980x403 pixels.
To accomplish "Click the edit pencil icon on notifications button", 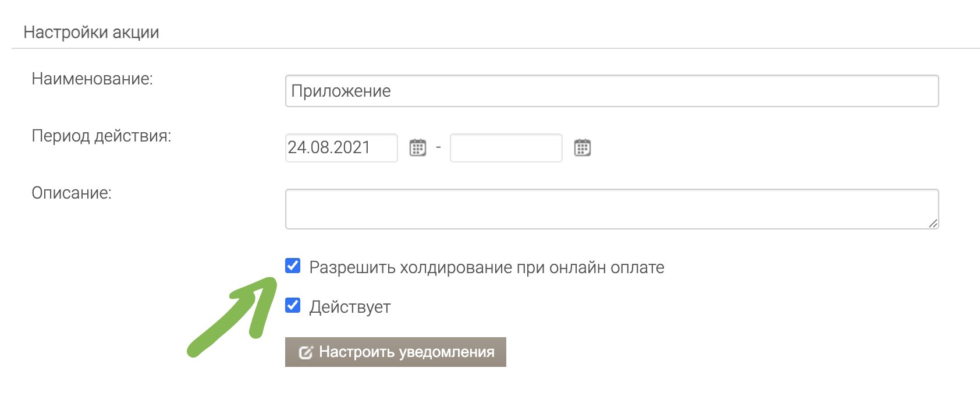I will click(306, 352).
